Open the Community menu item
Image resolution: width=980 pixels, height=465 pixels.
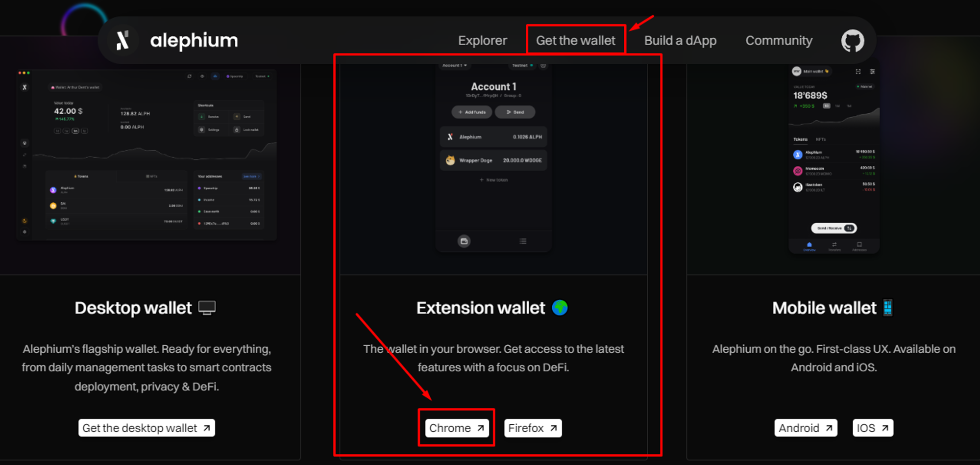point(779,41)
